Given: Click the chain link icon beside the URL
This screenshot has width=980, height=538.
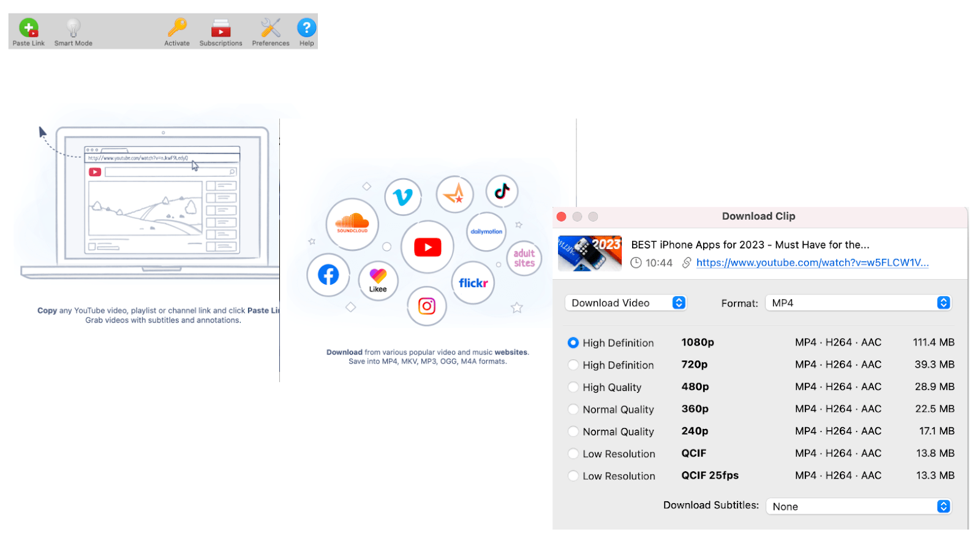Looking at the screenshot, I should pos(687,263).
